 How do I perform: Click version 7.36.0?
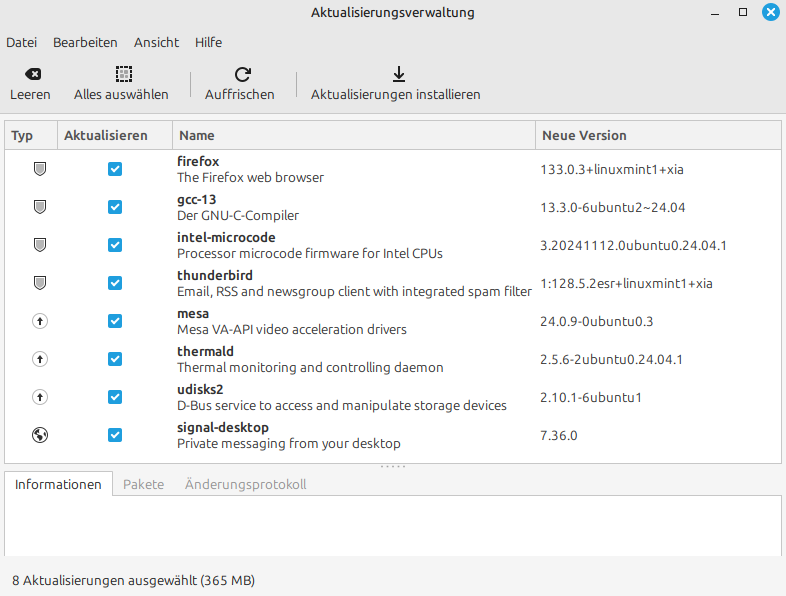point(559,436)
